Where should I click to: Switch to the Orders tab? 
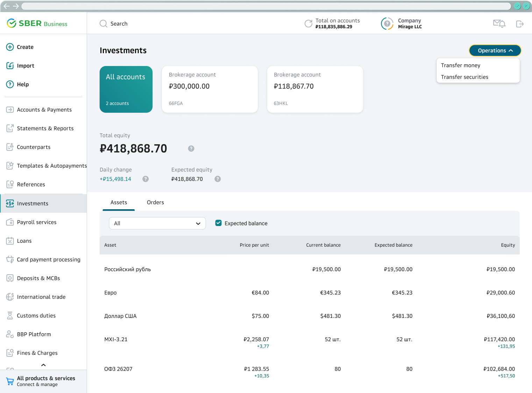coord(155,203)
